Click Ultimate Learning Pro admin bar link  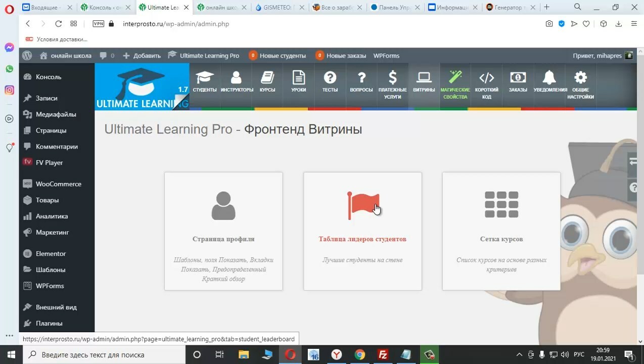coord(204,56)
